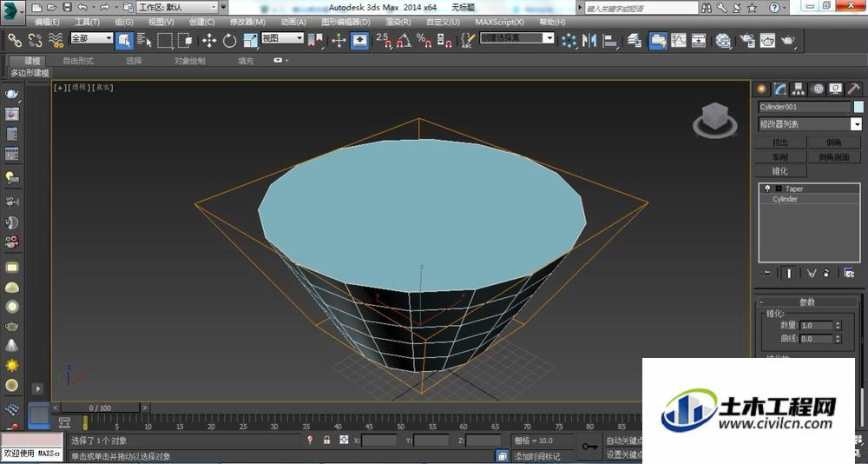Screen dimensions: 868x464
Task: Select the Unlink Selection tool
Action: click(36, 40)
